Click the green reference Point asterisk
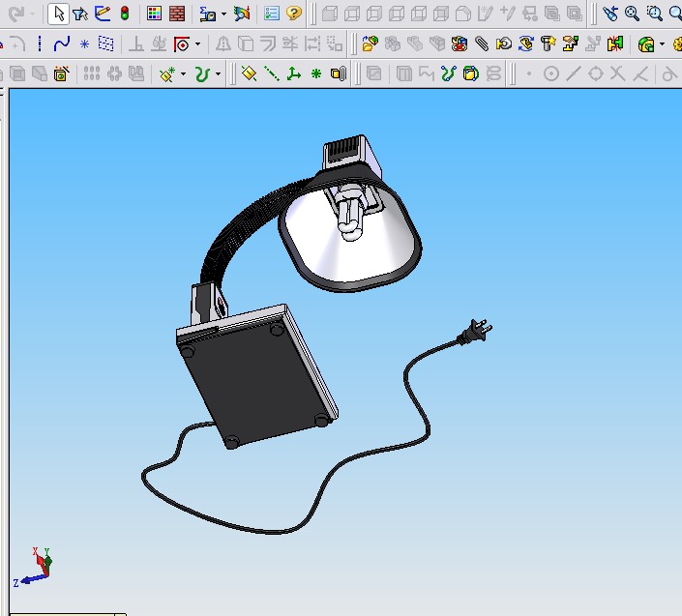 coord(316,73)
